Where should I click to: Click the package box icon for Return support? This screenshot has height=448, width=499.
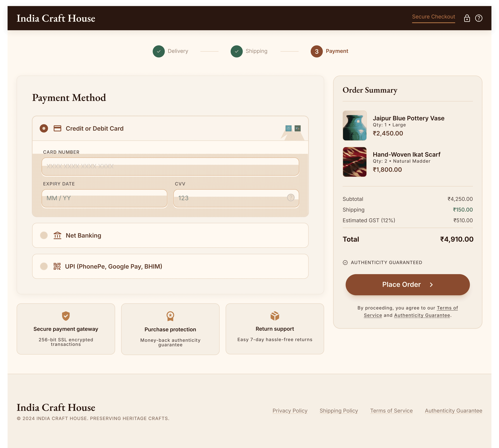pos(275,316)
